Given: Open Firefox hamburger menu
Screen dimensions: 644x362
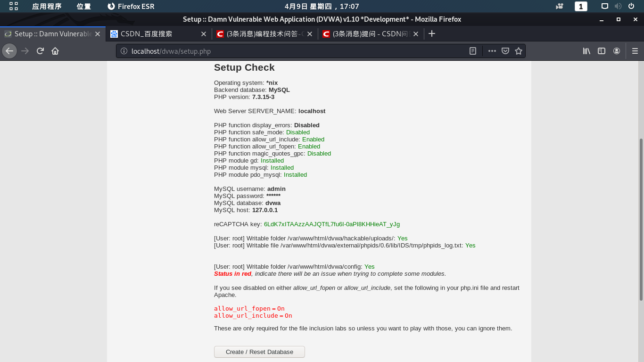Looking at the screenshot, I should 635,51.
